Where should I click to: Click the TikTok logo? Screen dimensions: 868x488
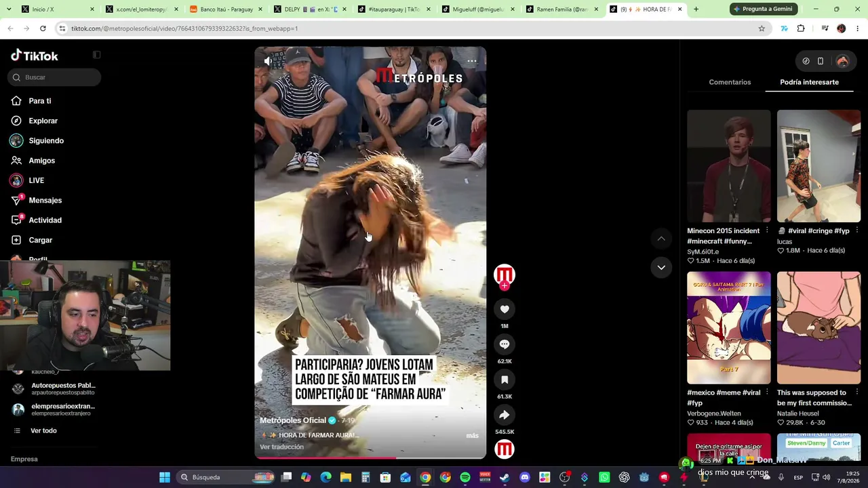click(35, 56)
